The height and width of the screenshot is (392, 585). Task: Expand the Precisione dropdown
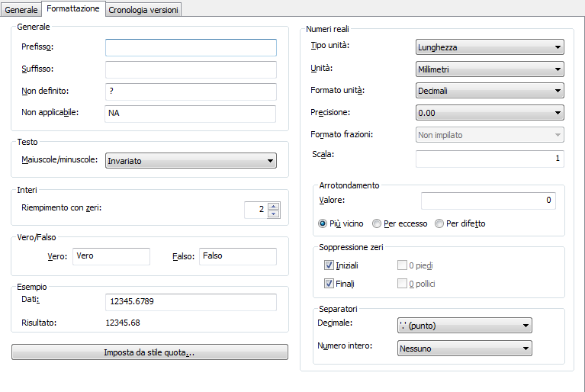pyautogui.click(x=490, y=113)
